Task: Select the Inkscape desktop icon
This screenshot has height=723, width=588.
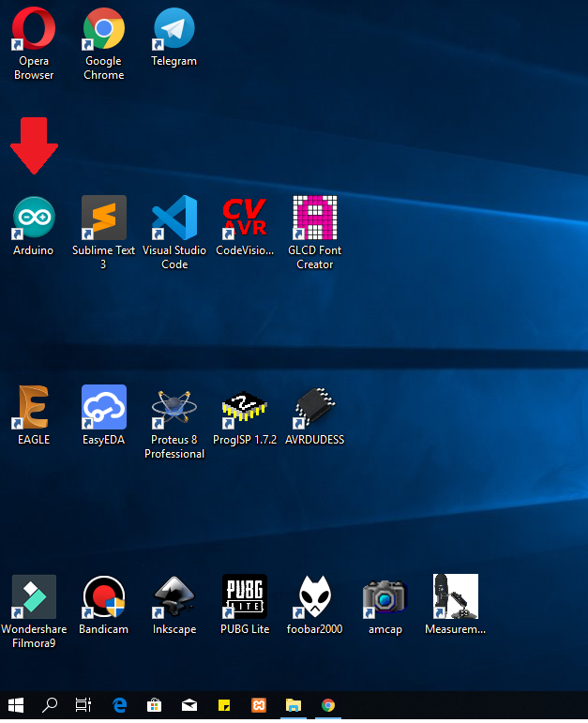Action: point(174,596)
